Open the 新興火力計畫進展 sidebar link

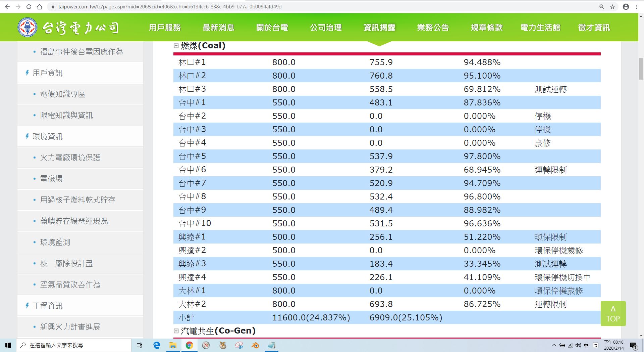tap(70, 327)
